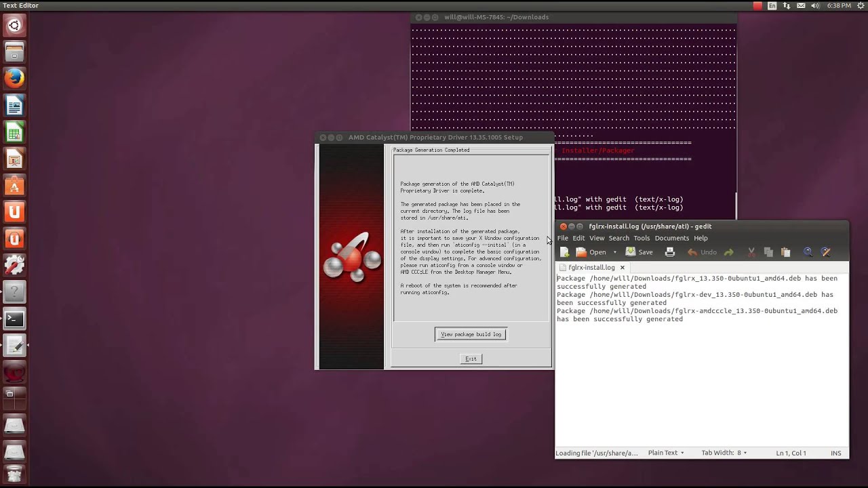Open gedit File menu
The width and height of the screenshot is (868, 488).
pyautogui.click(x=563, y=238)
